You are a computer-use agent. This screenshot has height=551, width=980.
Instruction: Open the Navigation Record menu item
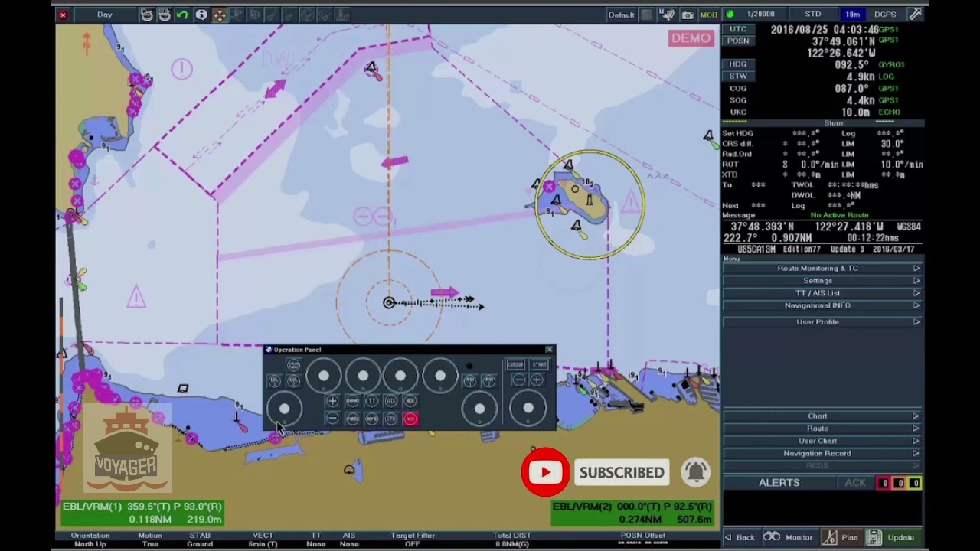(x=822, y=453)
